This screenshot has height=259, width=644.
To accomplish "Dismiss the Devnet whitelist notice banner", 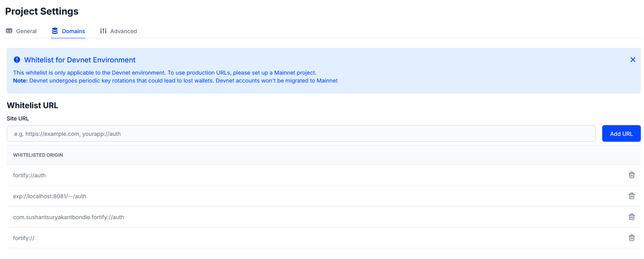I will click(633, 60).
